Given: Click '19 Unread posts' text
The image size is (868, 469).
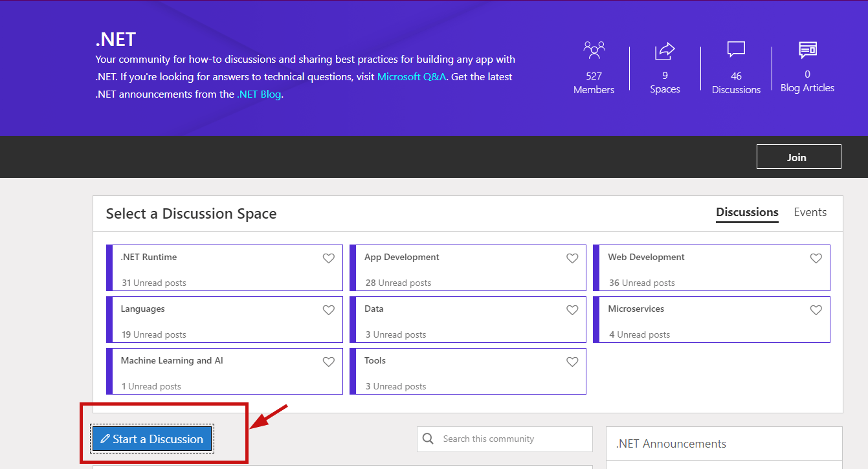Looking at the screenshot, I should [x=154, y=334].
